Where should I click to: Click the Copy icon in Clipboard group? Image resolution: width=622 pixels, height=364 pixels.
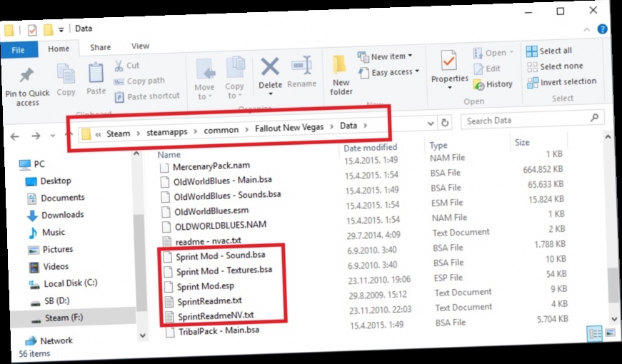pos(66,74)
